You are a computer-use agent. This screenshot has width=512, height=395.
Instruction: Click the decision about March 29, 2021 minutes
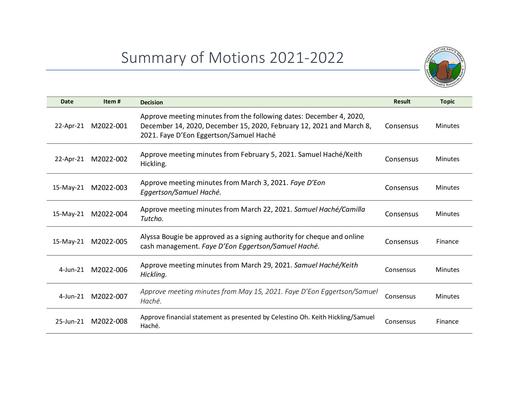pos(249,270)
